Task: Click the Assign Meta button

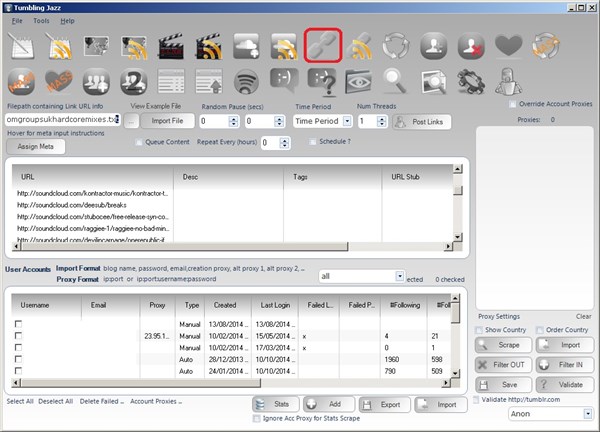Action: point(36,147)
